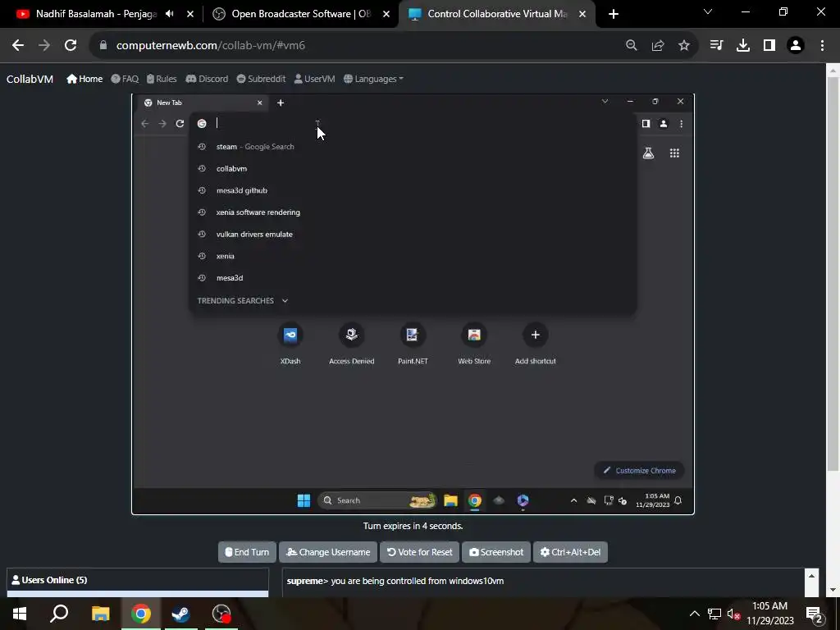Toggle the outer browser side panel icon
This screenshot has height=630, width=840.
click(769, 46)
